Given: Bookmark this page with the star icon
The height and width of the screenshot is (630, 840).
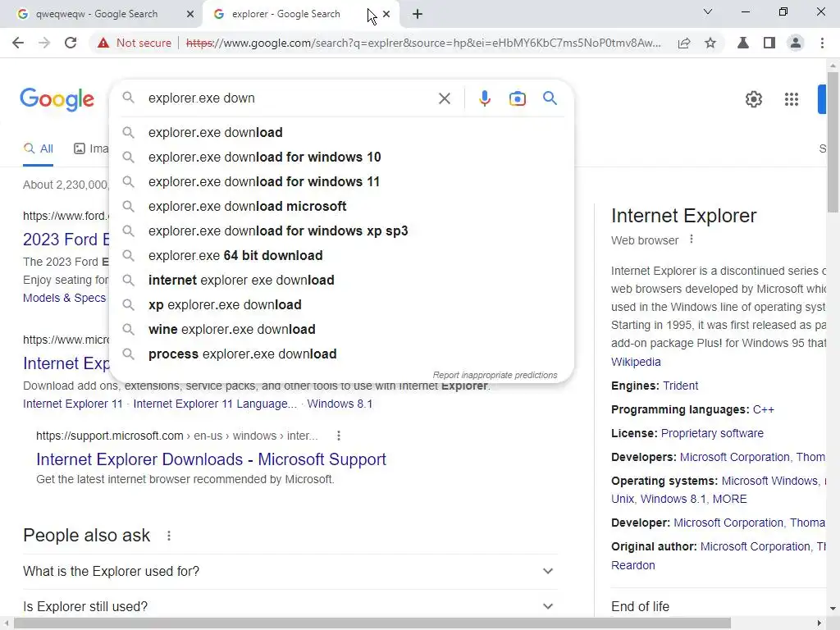Looking at the screenshot, I should click(710, 43).
